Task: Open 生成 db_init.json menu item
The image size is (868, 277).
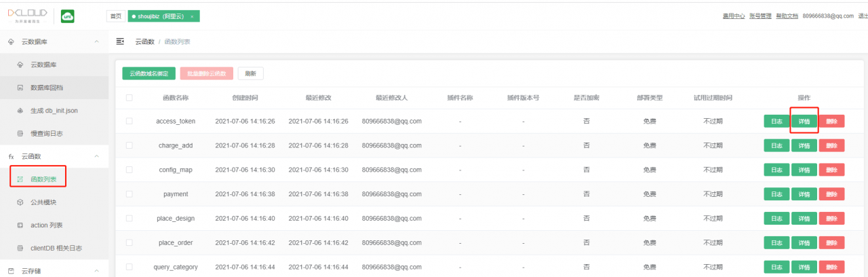Action: pos(54,111)
